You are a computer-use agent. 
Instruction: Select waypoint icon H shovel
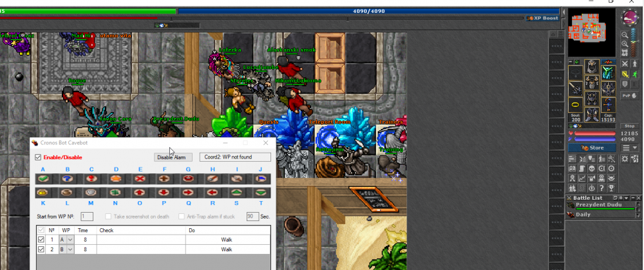tap(212, 178)
